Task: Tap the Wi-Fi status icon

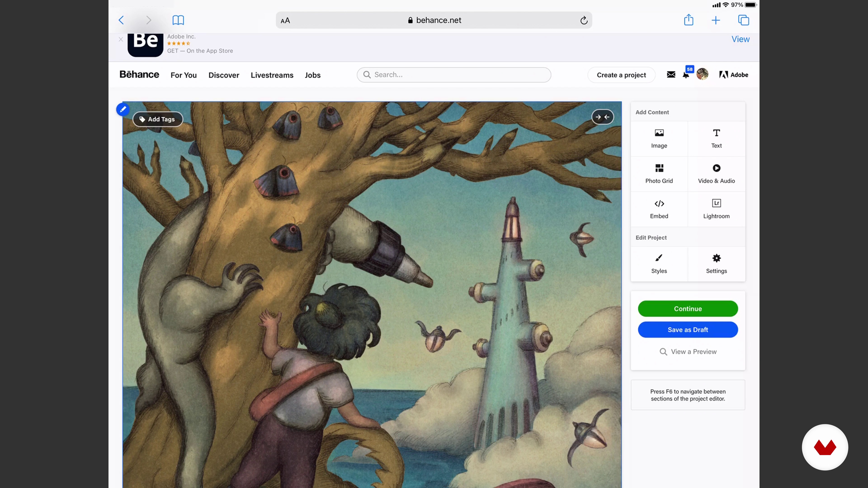Action: tap(726, 5)
